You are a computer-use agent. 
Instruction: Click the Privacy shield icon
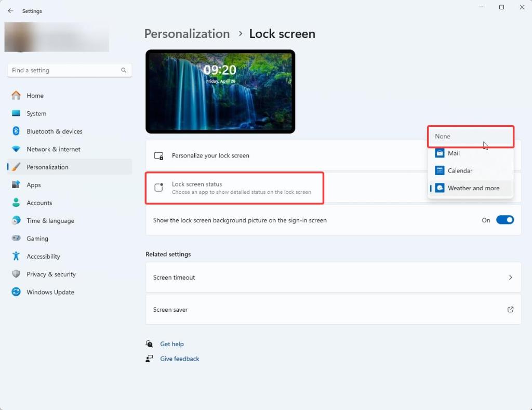(16, 274)
